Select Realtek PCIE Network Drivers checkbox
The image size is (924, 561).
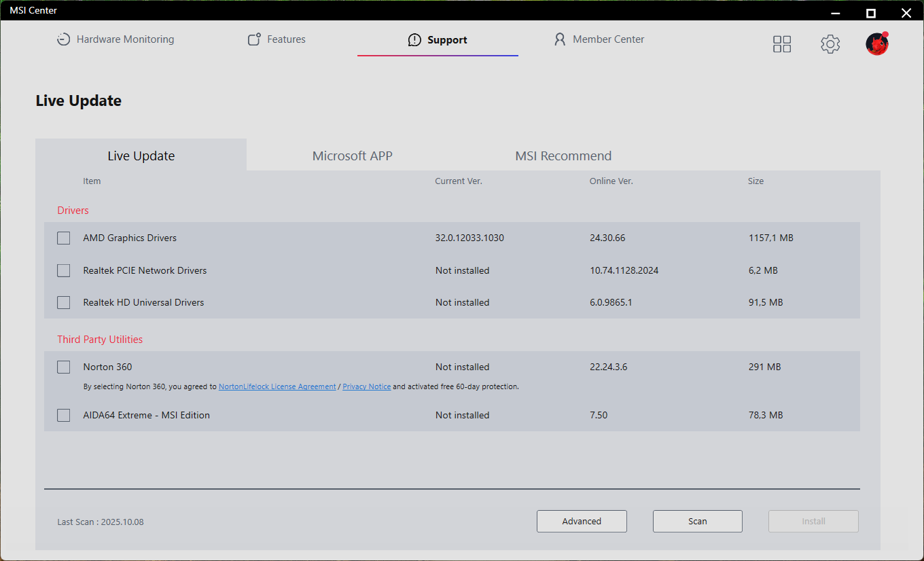64,270
